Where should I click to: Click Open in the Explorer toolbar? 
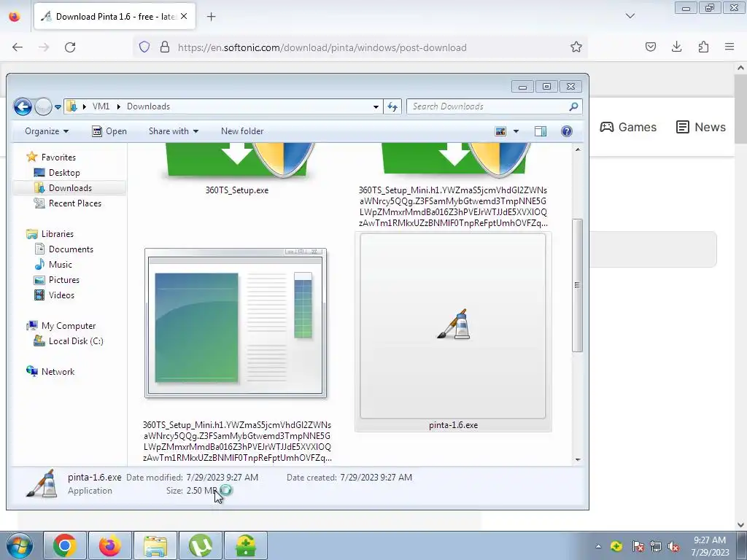pos(109,131)
